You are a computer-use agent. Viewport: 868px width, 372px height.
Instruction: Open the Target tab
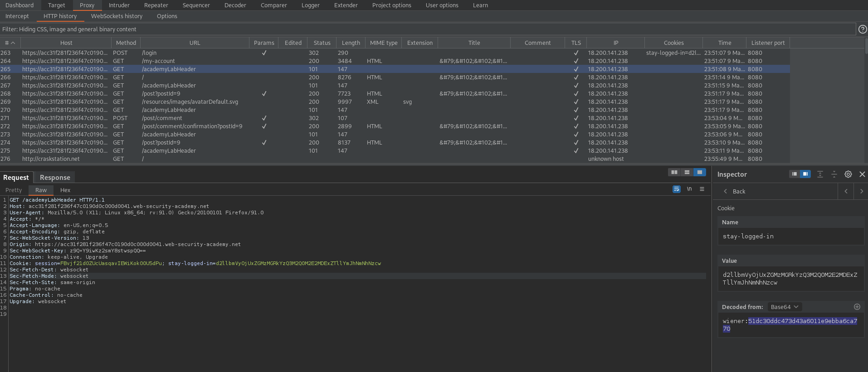(57, 5)
